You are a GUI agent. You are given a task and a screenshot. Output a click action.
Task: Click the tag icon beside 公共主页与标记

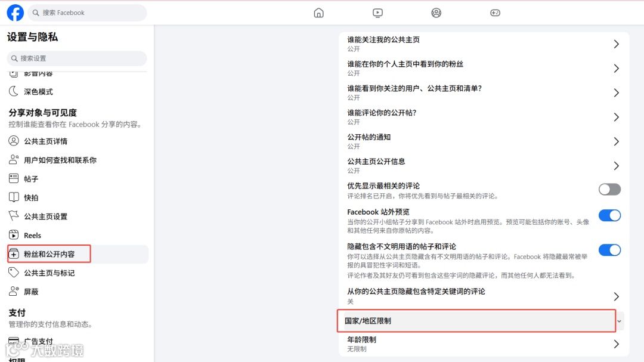click(14, 273)
